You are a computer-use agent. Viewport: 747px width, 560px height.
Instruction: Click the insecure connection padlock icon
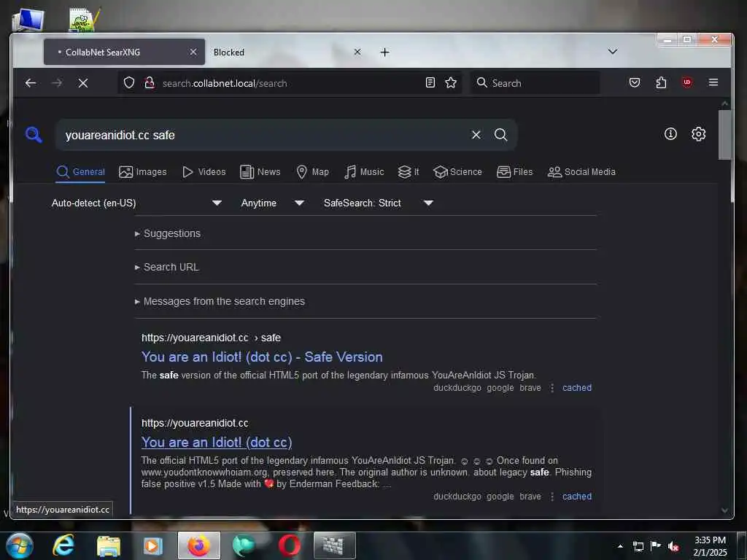click(150, 83)
